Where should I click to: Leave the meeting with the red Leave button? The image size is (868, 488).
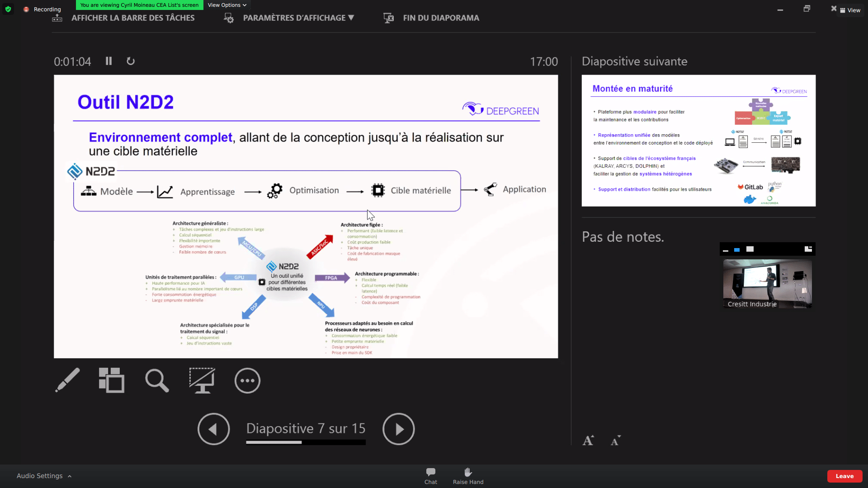pyautogui.click(x=844, y=476)
